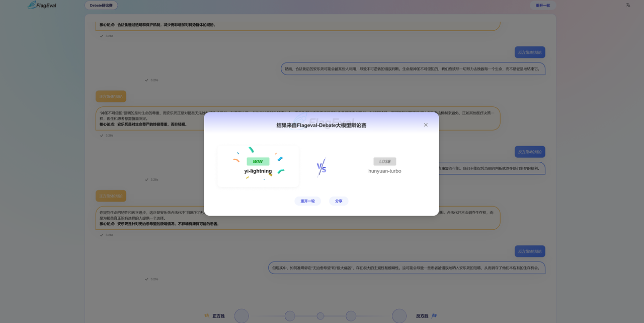Screen dimensions: 644x323
Task: Select center small circle on vote scale
Action: pyautogui.click(x=320, y=316)
